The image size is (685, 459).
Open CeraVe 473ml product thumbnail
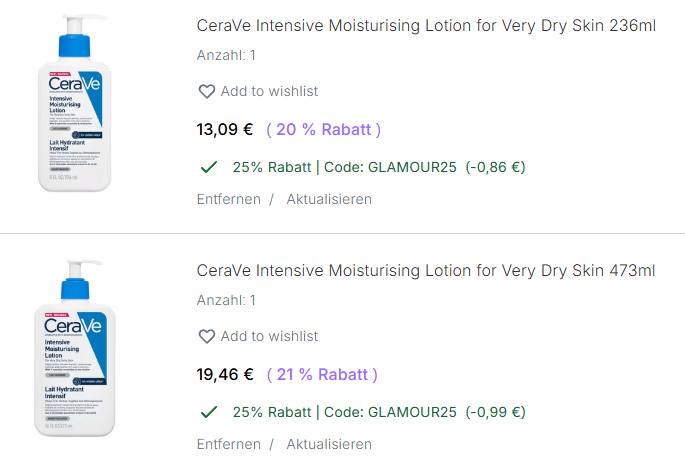(x=78, y=349)
